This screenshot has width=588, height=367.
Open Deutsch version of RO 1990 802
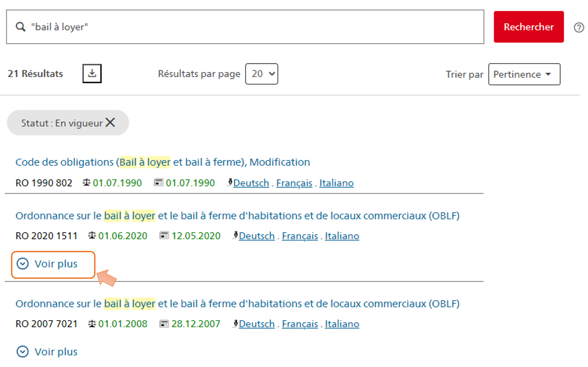(x=251, y=183)
